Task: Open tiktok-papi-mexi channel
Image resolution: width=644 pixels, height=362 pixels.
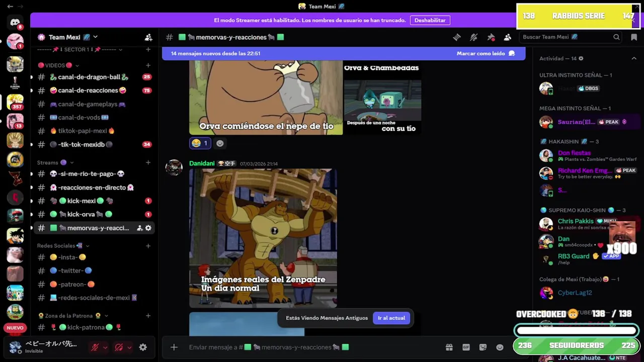Action: pyautogui.click(x=94, y=131)
